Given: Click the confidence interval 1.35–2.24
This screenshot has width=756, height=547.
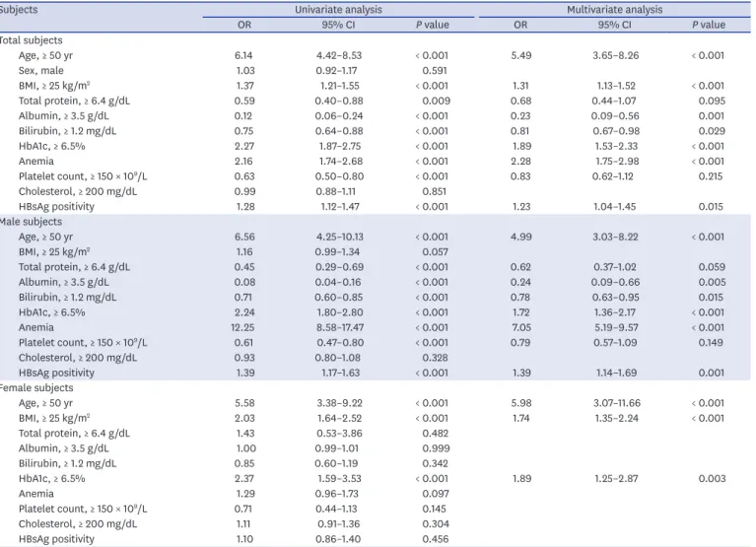Looking at the screenshot, I should [616, 418].
